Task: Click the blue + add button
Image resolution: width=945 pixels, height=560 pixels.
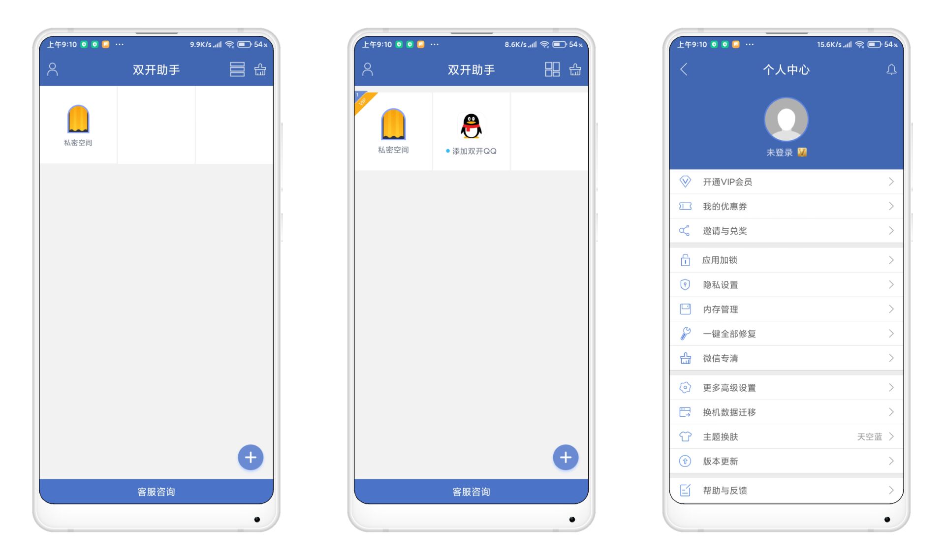Action: (x=251, y=457)
